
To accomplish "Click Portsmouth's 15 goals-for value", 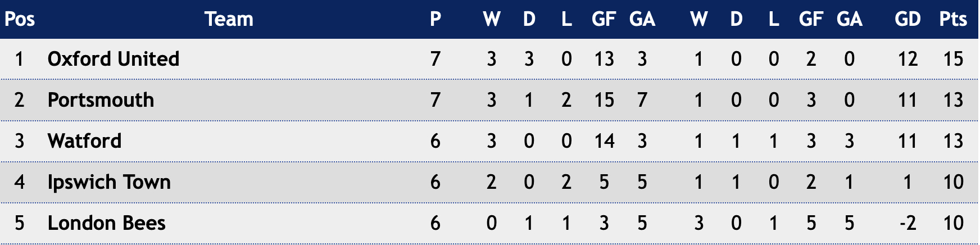I will click(604, 100).
